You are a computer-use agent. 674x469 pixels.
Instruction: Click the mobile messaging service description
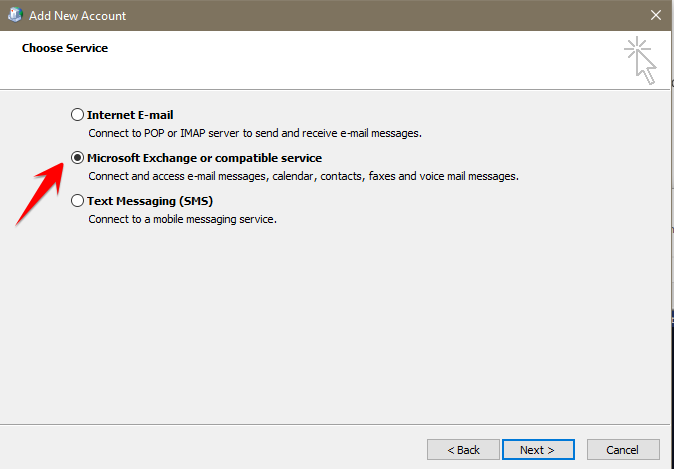182,219
